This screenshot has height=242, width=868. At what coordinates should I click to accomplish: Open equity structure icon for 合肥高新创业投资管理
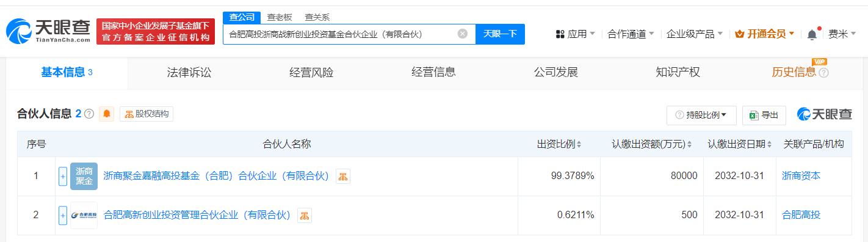point(304,215)
